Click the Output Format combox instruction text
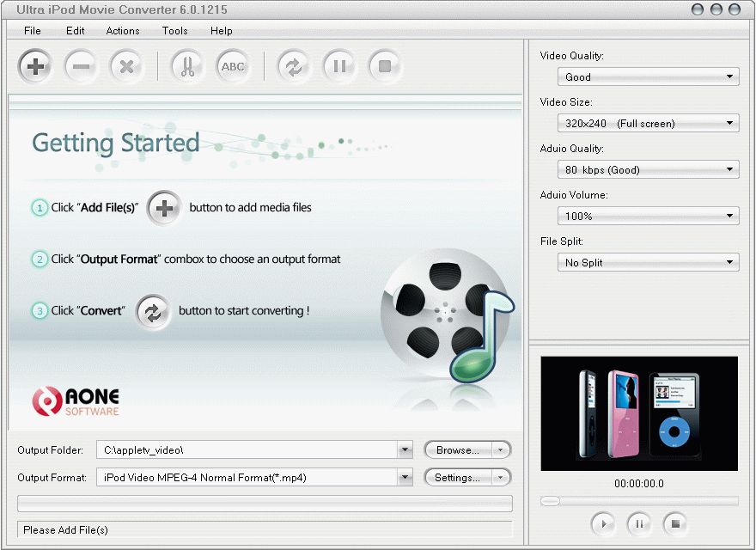The height and width of the screenshot is (550, 756). pos(196,259)
